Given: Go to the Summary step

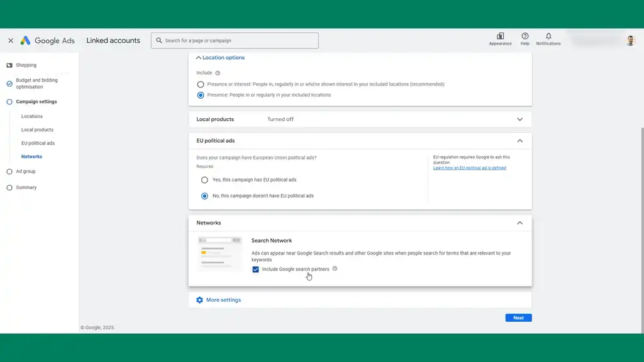Looking at the screenshot, I should coord(25,187).
